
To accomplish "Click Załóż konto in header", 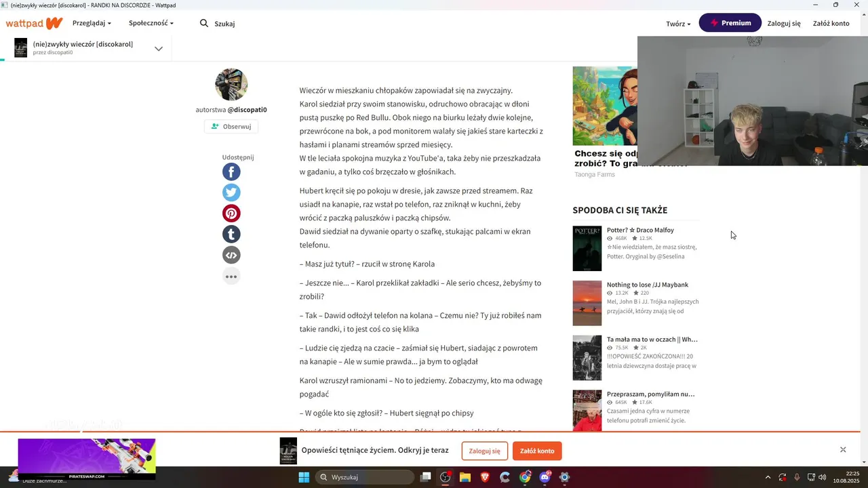I will tap(831, 23).
